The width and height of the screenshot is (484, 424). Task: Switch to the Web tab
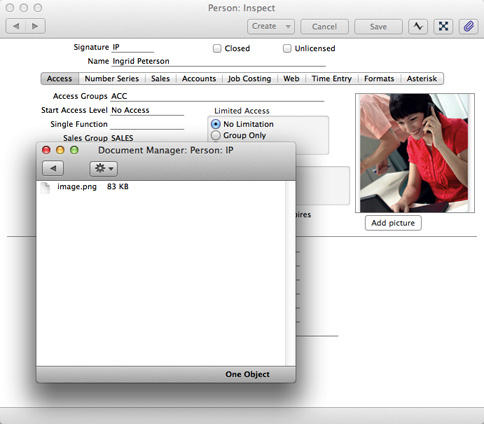click(291, 79)
